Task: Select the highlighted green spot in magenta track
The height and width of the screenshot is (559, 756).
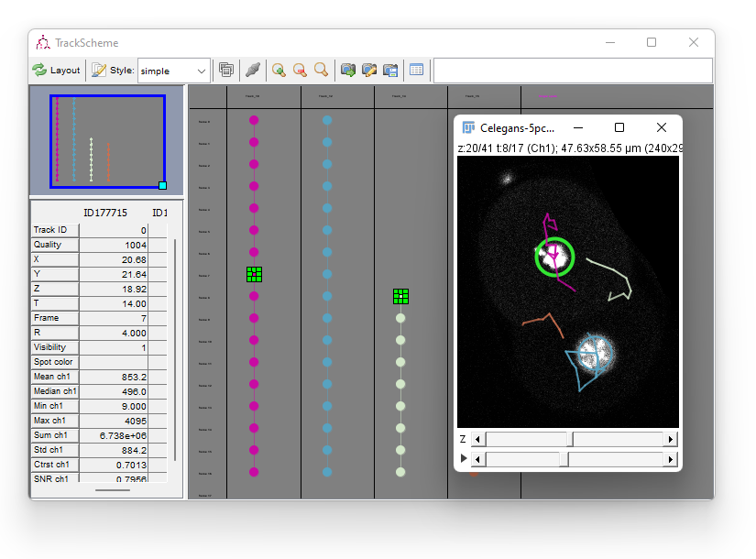Action: 254,274
